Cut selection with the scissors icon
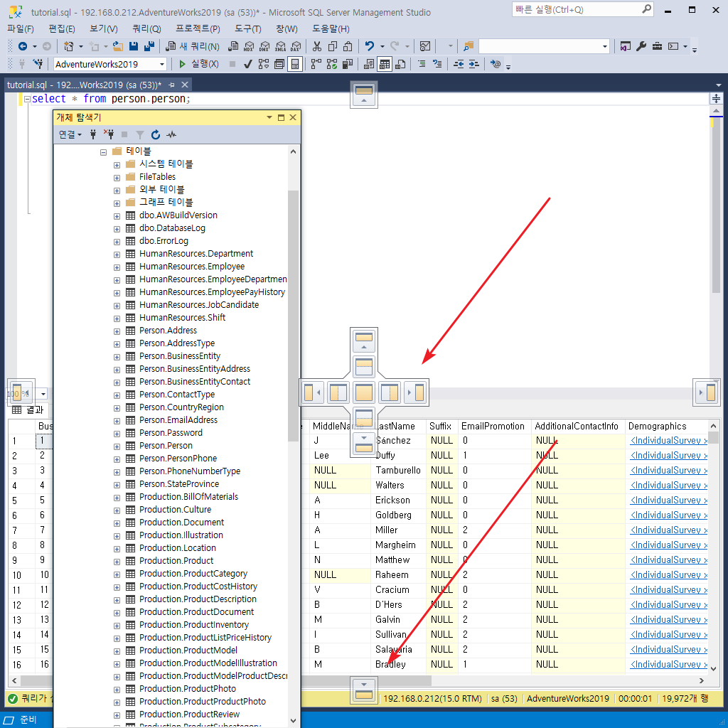This screenshot has width=728, height=728. (x=317, y=46)
